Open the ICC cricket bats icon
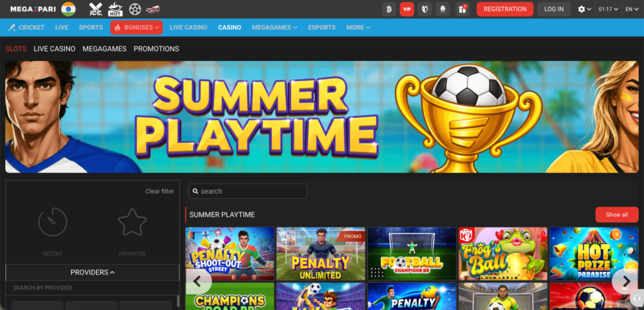Image resolution: width=644 pixels, height=310 pixels. pyautogui.click(x=96, y=9)
